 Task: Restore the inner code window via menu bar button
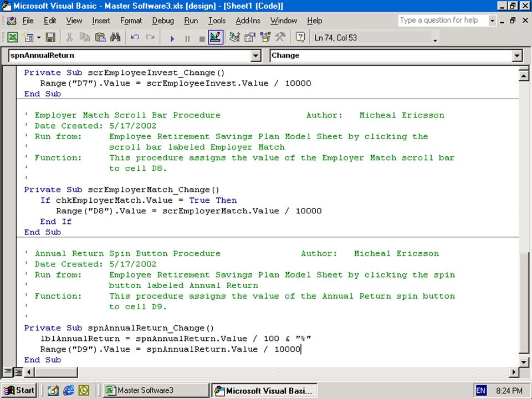(x=513, y=21)
